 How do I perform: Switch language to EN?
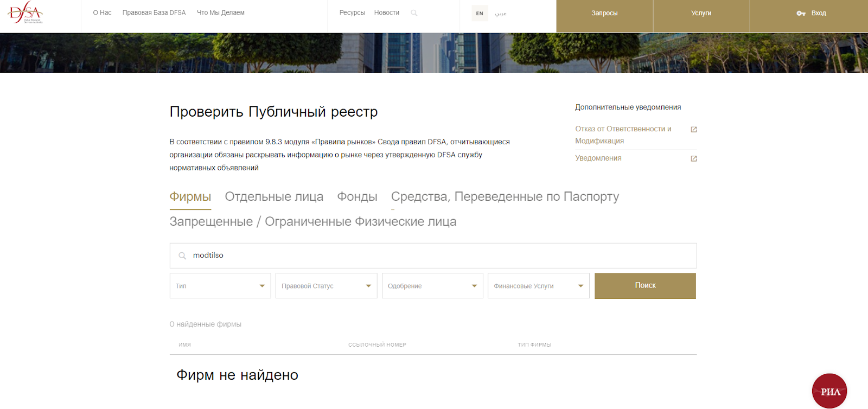(480, 13)
